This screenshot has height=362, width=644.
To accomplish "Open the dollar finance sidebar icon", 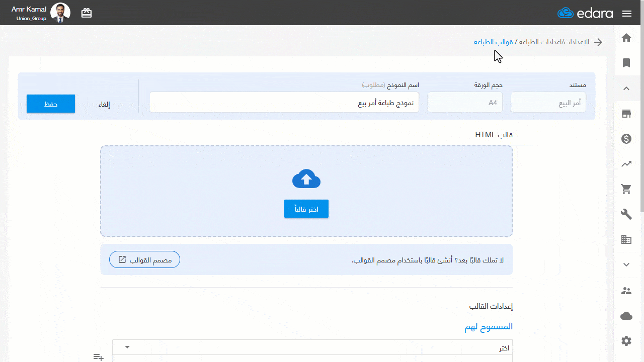I will (626, 139).
